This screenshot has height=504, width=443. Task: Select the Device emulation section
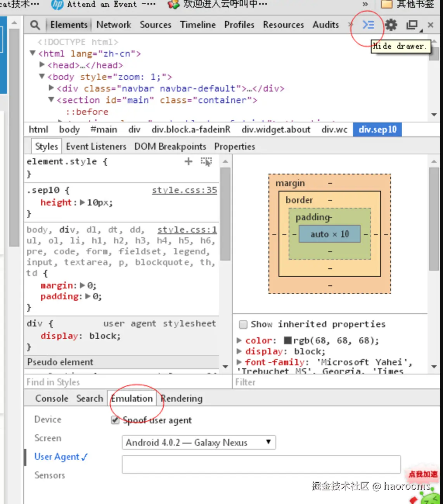48,419
